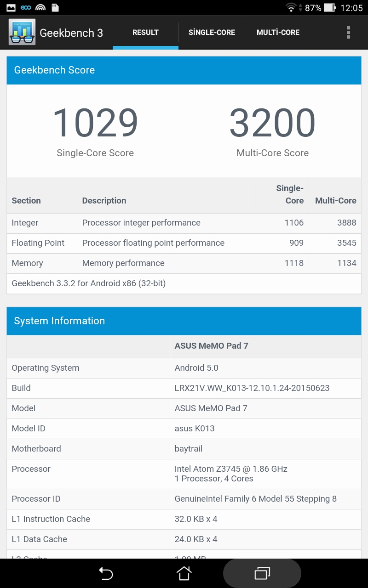The height and width of the screenshot is (588, 368).
Task: Switch to the MULTI-CORE tab
Action: pos(278,33)
